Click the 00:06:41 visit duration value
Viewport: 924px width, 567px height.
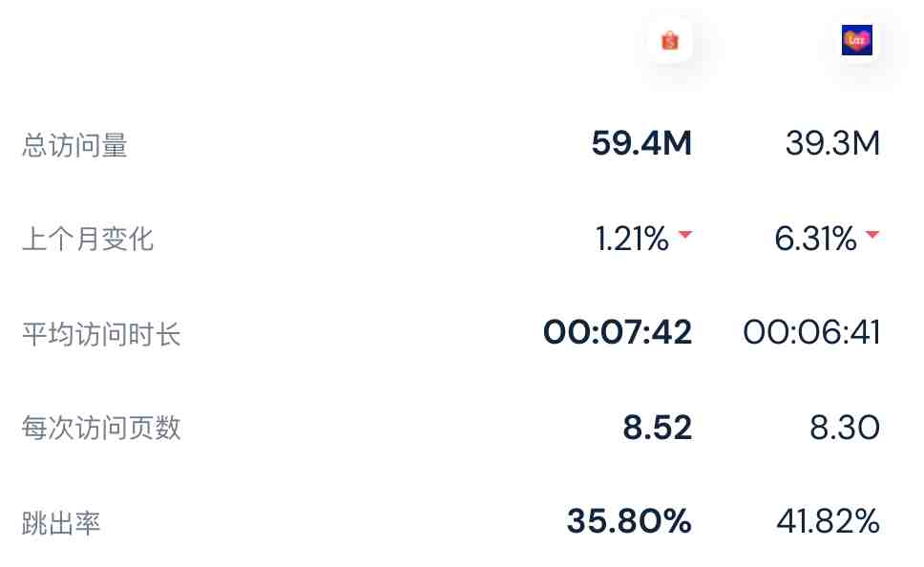(811, 332)
